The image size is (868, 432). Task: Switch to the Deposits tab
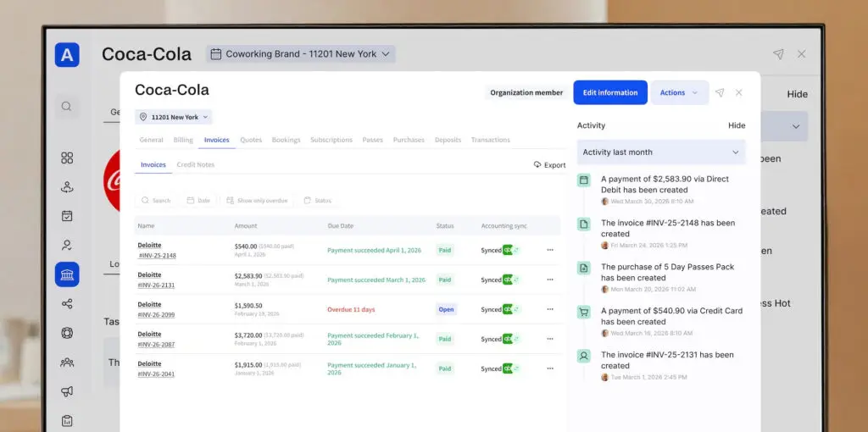(448, 140)
